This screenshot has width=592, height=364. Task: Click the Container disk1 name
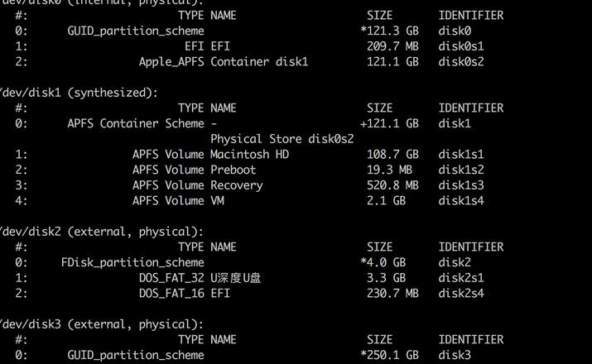point(259,61)
